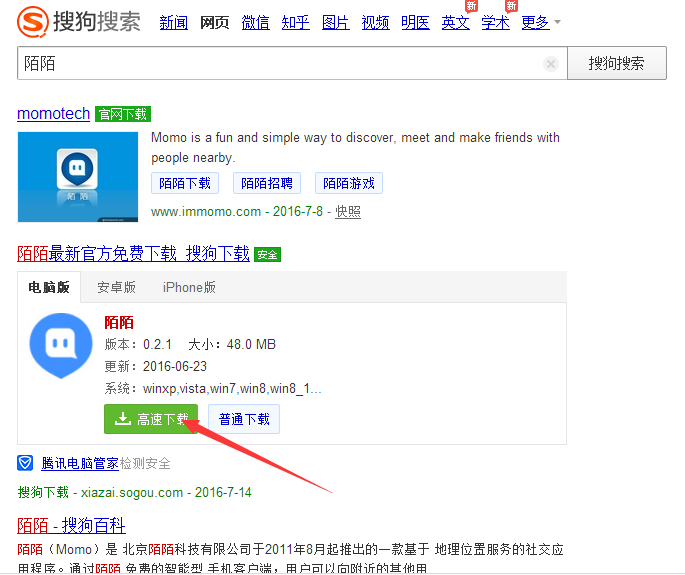The width and height of the screenshot is (685, 575).
Task: Open the 微信 search category
Action: click(x=255, y=22)
